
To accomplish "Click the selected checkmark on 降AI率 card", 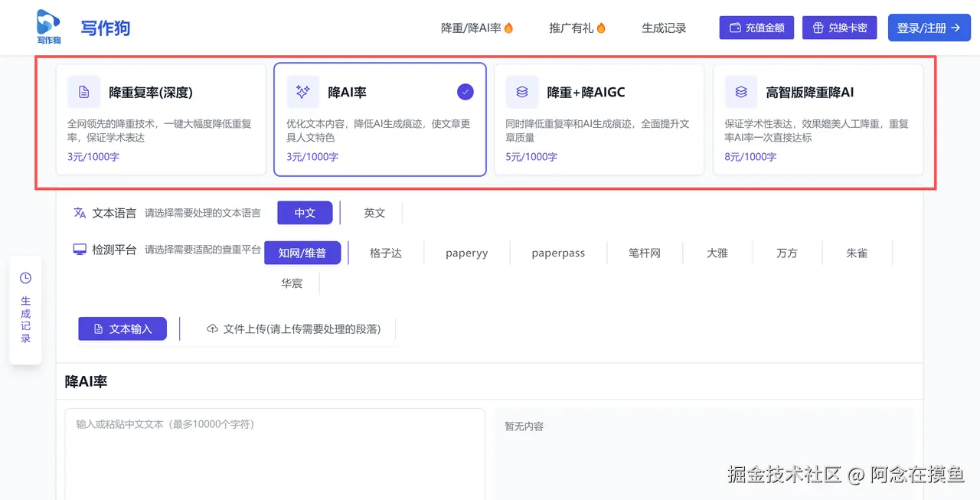I will [465, 92].
